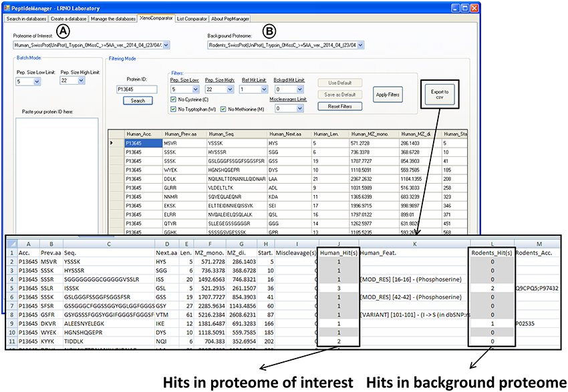Click the PeptideManager application icon in title bar
This screenshot has width=568, height=392.
click(7, 8)
